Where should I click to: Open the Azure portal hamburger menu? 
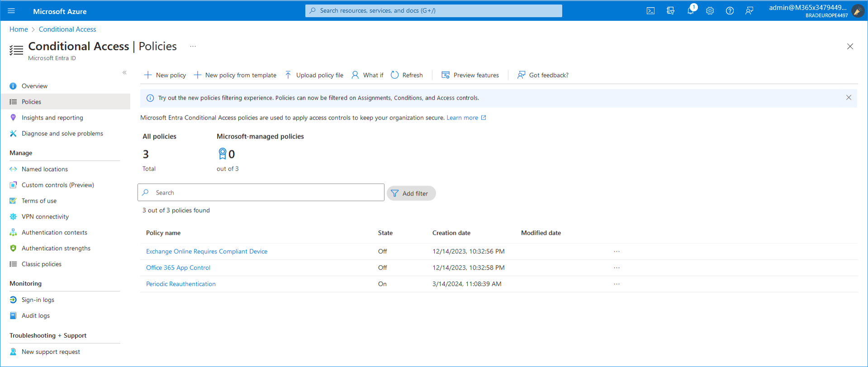coord(11,11)
